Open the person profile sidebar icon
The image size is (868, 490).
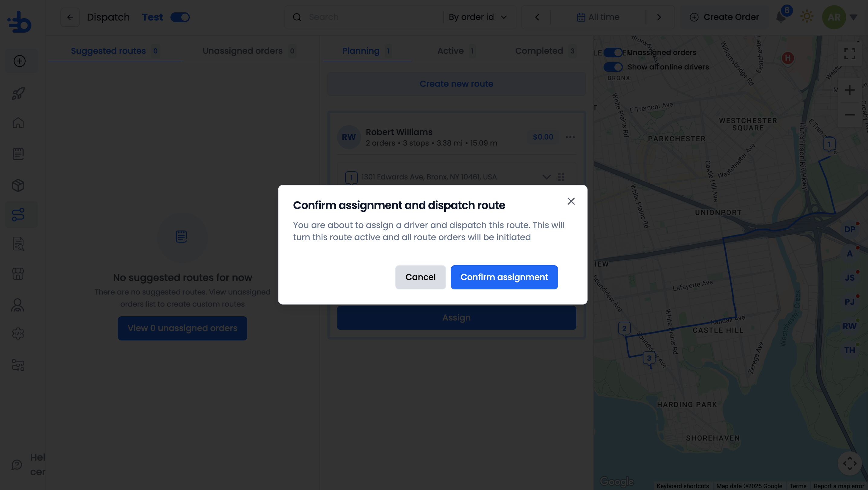(18, 305)
